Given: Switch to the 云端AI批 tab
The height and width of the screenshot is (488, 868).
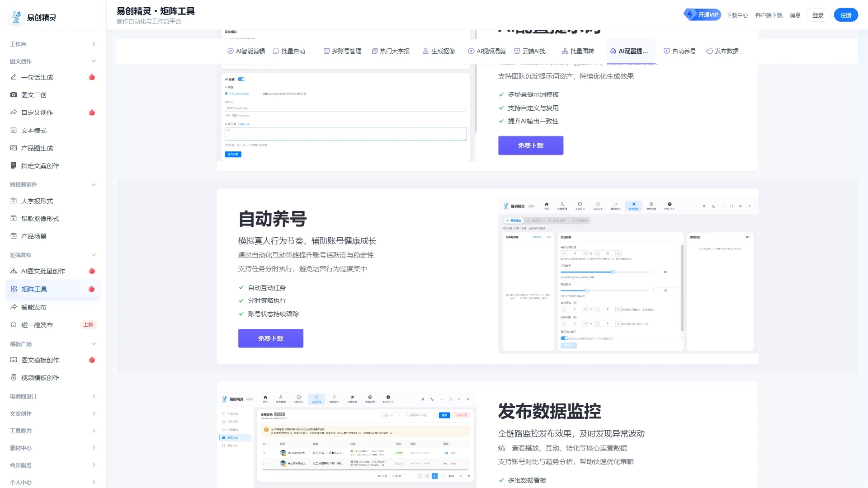Looking at the screenshot, I should [533, 51].
